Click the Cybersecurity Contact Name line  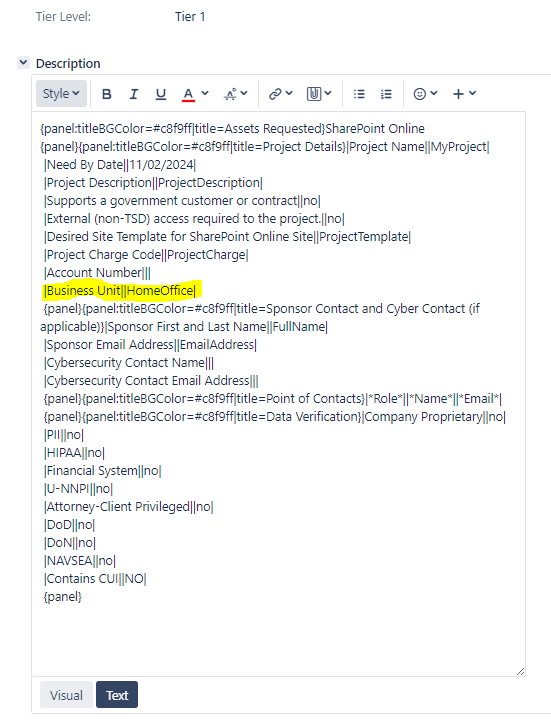(129, 363)
